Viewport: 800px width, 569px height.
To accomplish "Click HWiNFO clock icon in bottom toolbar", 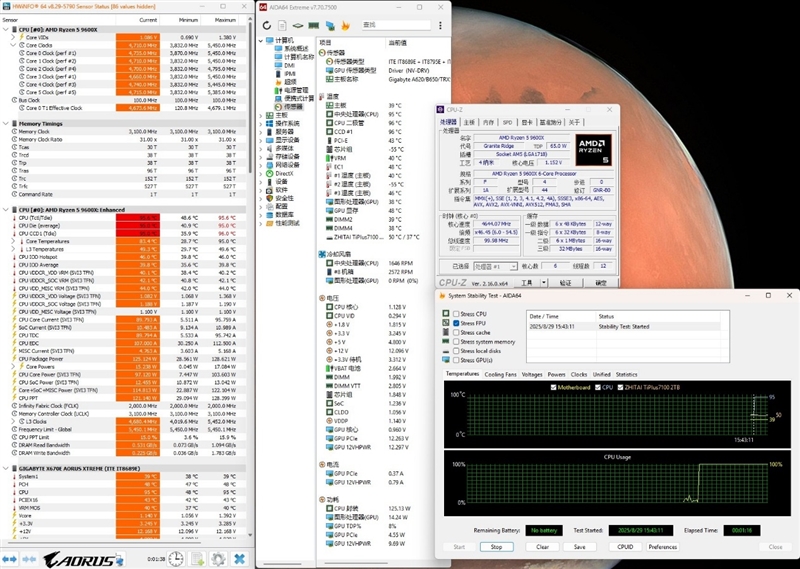I will 176,558.
